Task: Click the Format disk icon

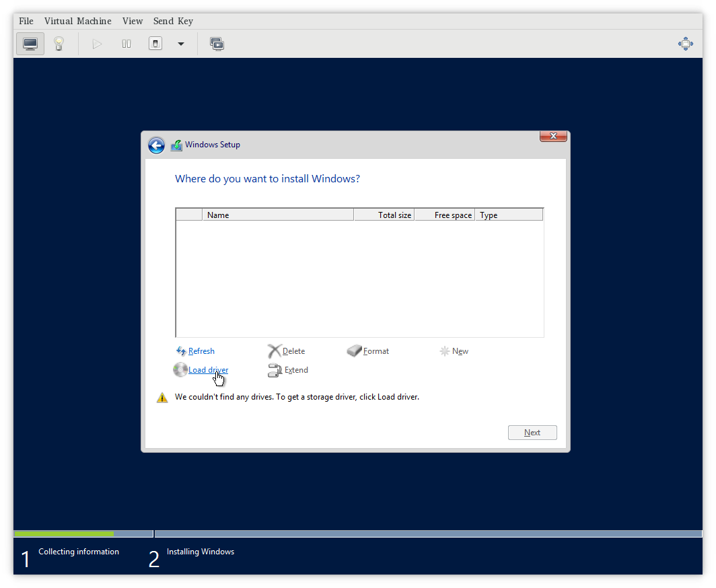Action: (x=354, y=351)
